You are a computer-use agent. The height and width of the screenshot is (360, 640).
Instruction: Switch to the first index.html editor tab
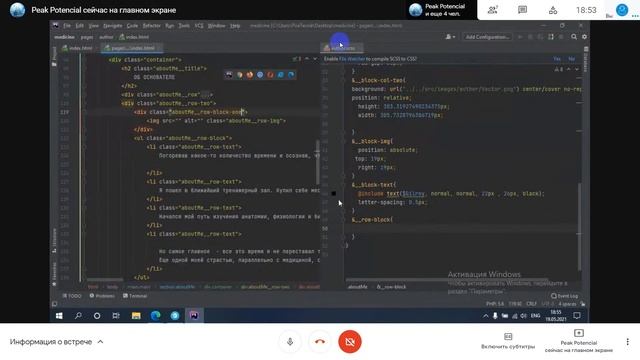[78, 48]
